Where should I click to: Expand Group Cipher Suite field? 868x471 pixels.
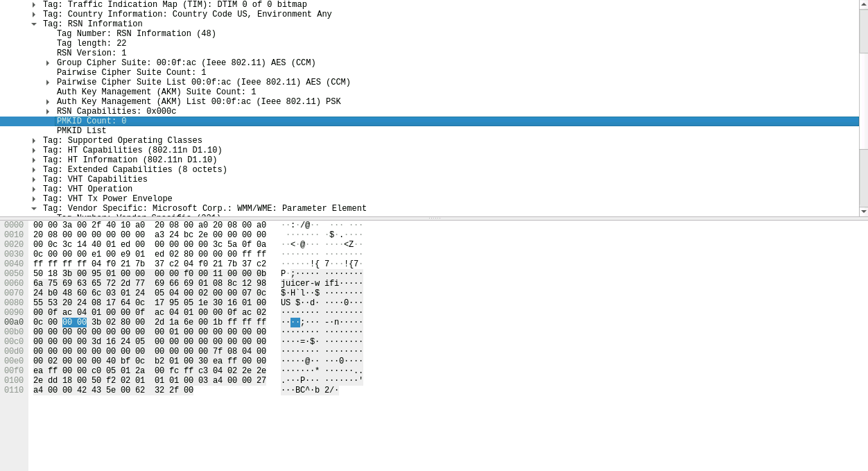coord(48,62)
